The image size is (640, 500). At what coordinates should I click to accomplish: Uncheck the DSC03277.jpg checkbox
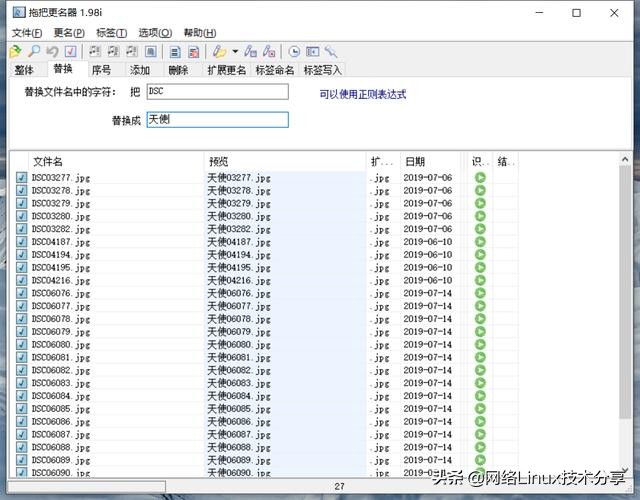(22, 178)
